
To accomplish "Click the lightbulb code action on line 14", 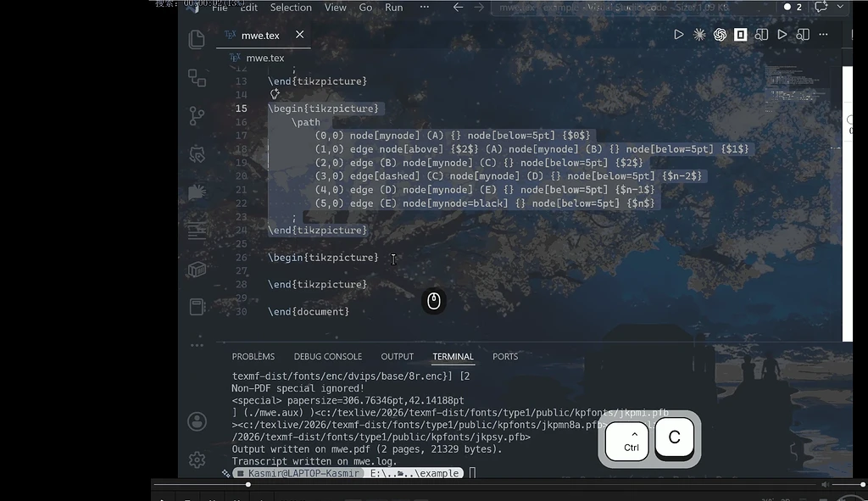I will point(275,94).
